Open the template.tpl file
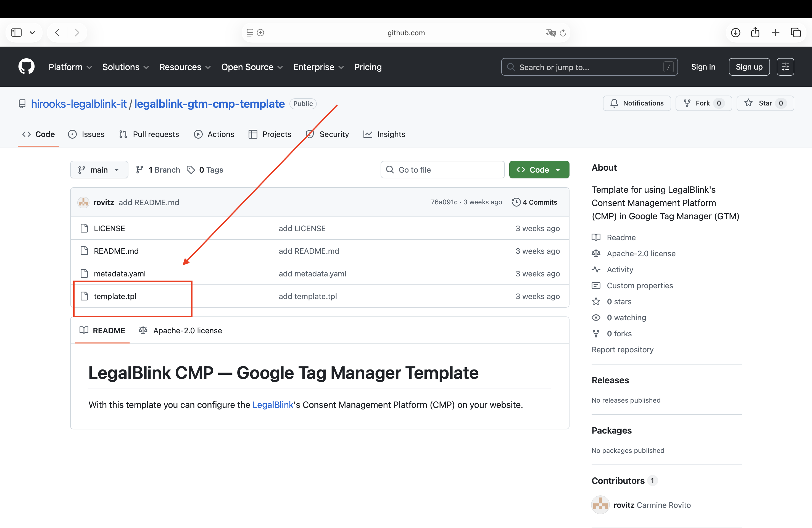This screenshot has height=528, width=812. 115,296
